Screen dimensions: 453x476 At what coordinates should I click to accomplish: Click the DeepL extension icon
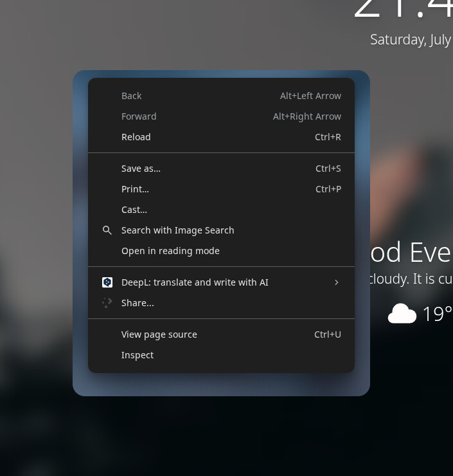(107, 282)
